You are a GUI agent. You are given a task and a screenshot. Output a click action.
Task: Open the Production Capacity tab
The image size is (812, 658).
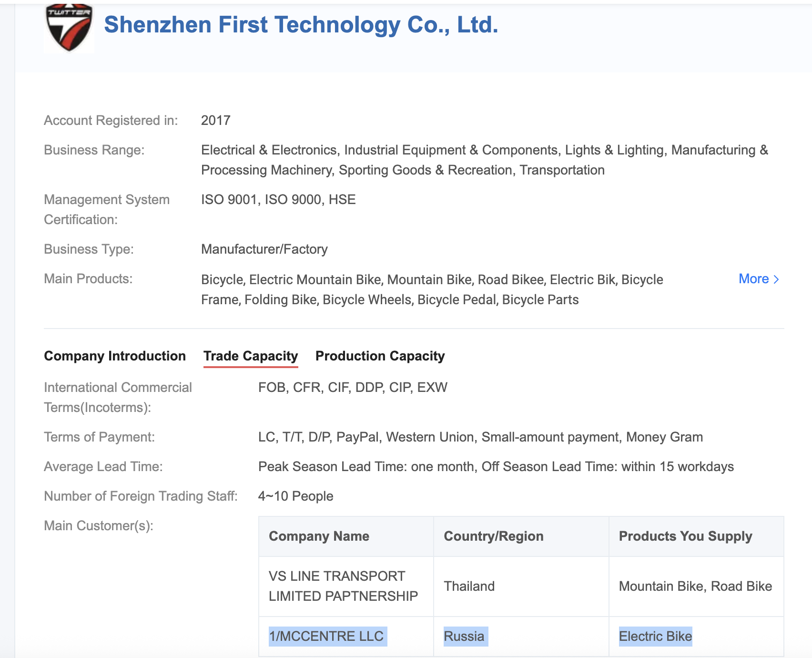click(x=380, y=356)
